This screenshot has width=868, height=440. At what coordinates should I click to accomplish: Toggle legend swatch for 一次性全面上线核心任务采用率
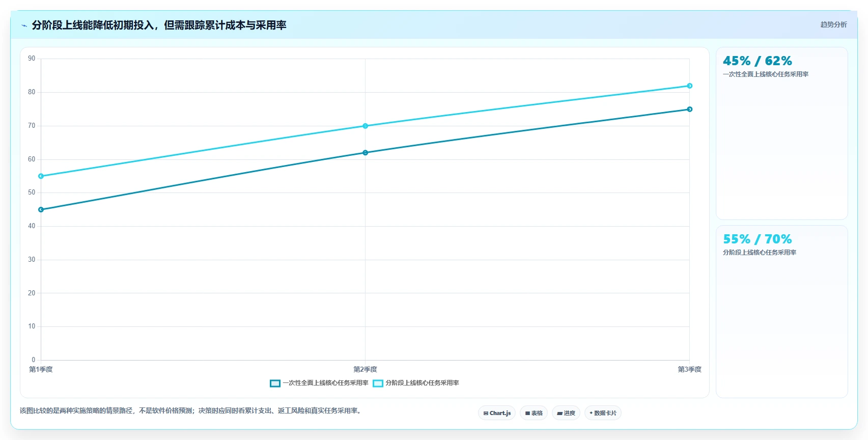[275, 383]
